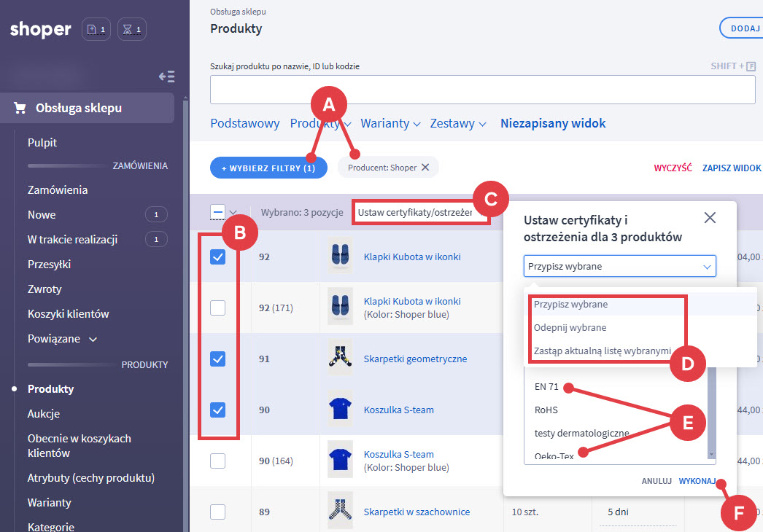Expand the Powiązane sidebar section
Screen dimensions: 763x532
(x=62, y=339)
